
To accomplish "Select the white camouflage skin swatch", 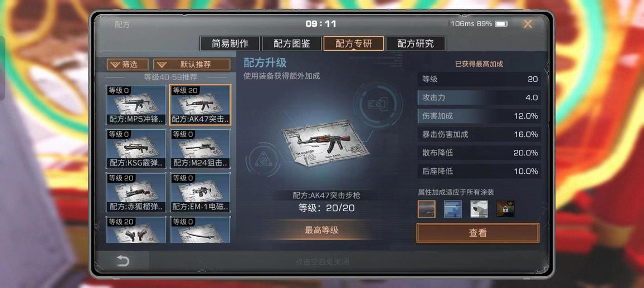I will (479, 209).
